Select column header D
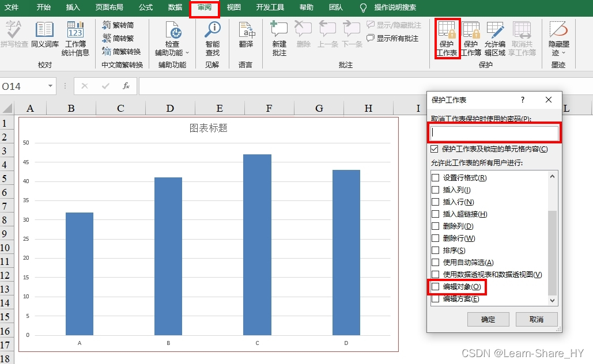The height and width of the screenshot is (364, 593). click(x=170, y=108)
